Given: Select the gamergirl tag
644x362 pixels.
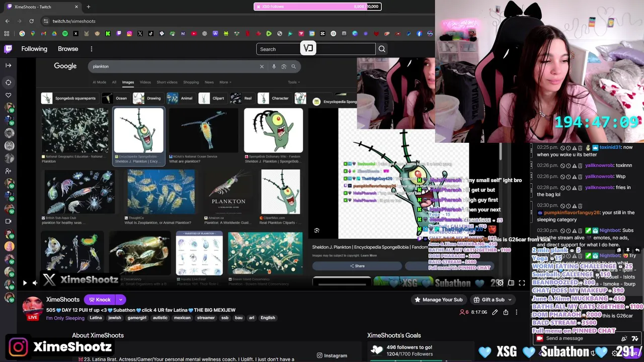Looking at the screenshot, I should pyautogui.click(x=137, y=318).
